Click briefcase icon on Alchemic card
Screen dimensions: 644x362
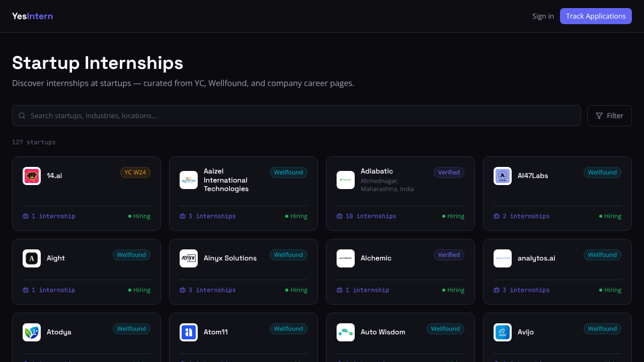coord(340,290)
